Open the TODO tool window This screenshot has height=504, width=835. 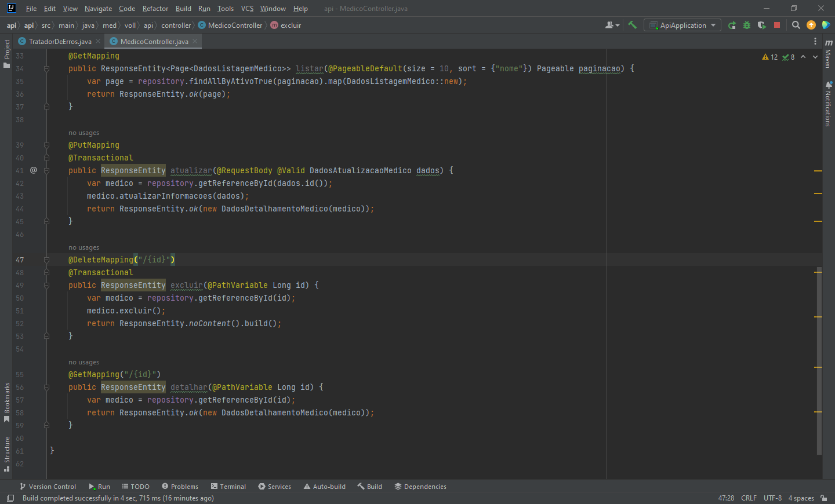click(136, 487)
